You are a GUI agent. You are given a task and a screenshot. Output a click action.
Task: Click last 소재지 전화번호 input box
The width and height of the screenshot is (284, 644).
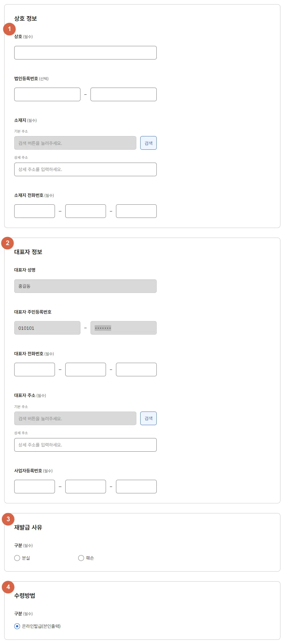136,211
